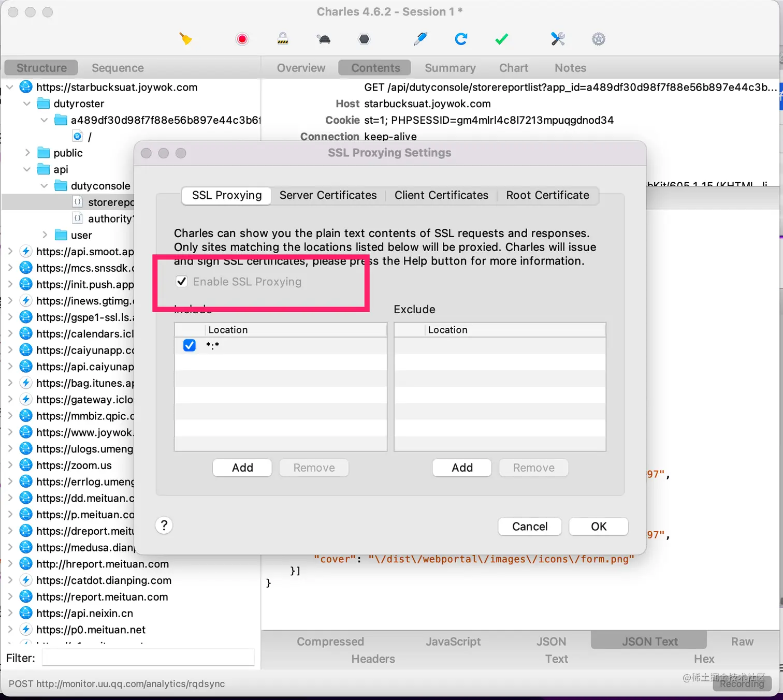Expand the hreport.meituan.com host node
This screenshot has height=700, width=783.
coord(10,564)
